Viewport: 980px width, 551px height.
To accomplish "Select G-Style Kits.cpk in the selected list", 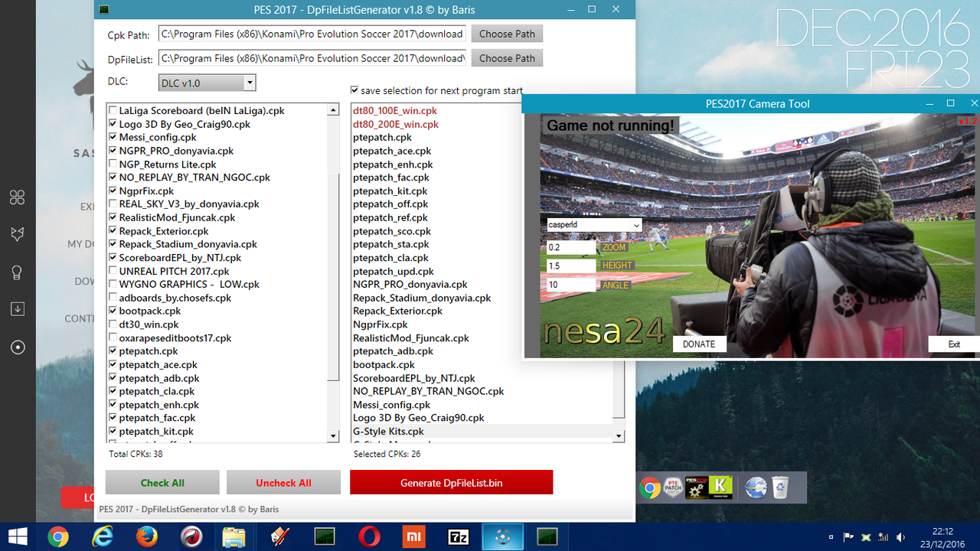I will pyautogui.click(x=388, y=432).
